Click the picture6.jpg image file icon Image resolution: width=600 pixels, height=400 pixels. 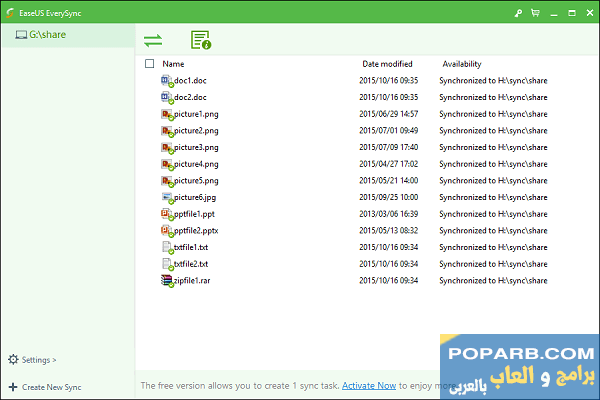166,197
